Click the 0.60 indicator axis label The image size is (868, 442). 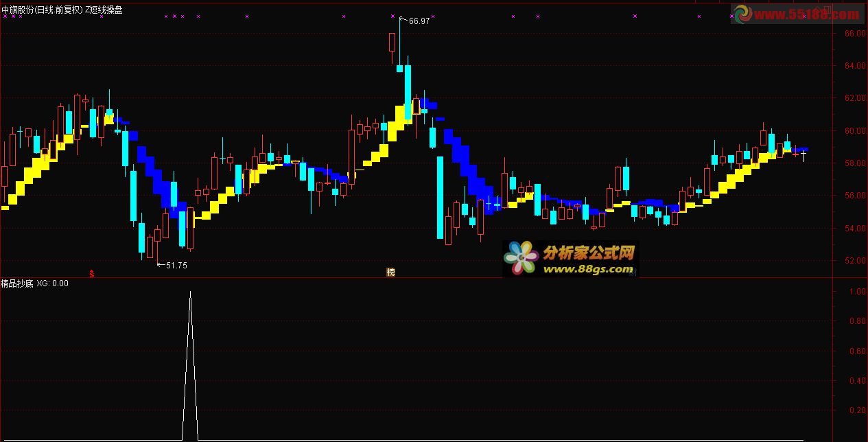click(856, 351)
